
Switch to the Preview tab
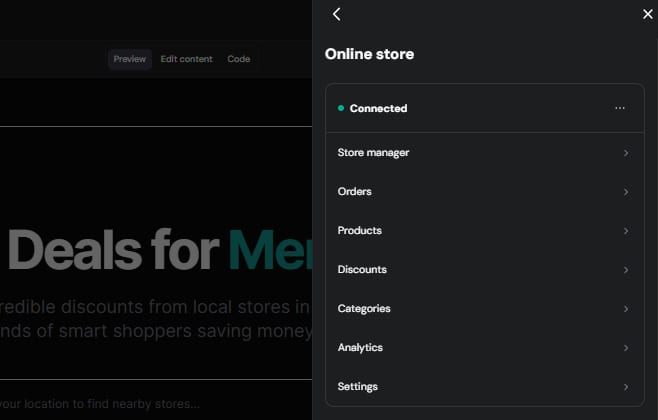pos(129,59)
